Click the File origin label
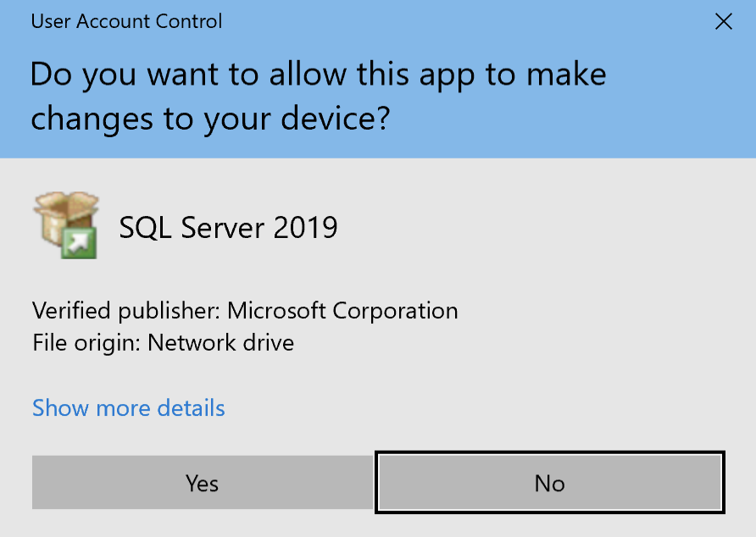This screenshot has width=756, height=537. 86,343
